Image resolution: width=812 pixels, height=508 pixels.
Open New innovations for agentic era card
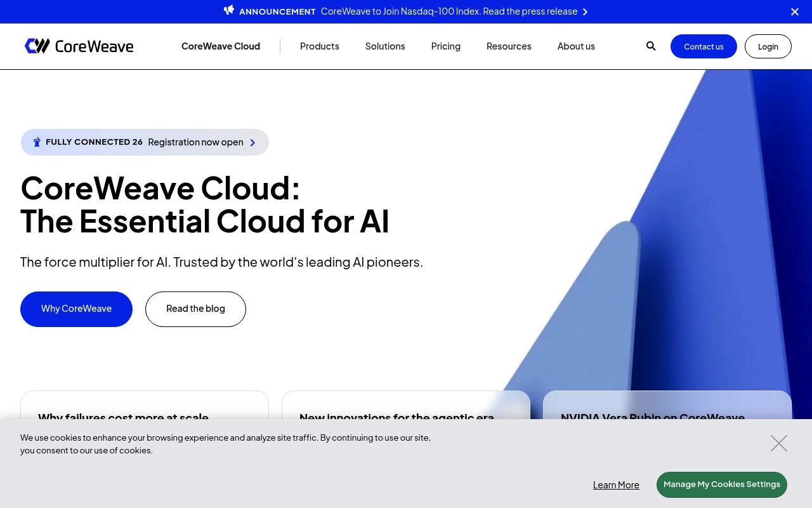pos(406,405)
